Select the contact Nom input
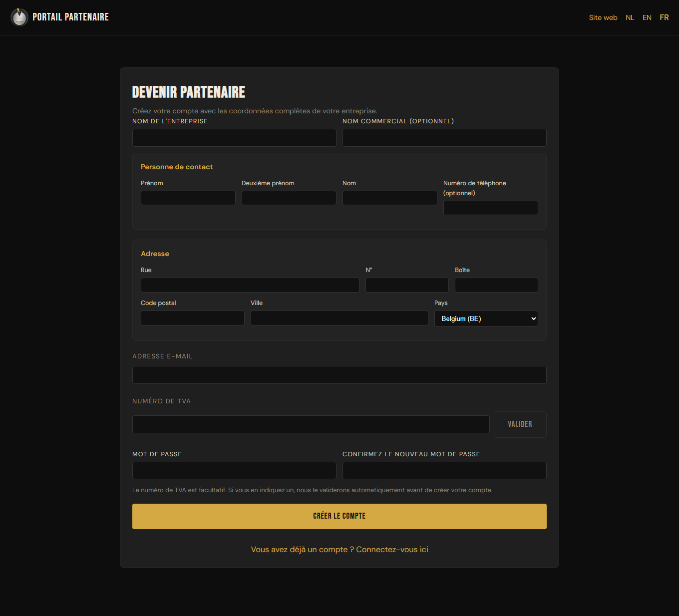Image resolution: width=679 pixels, height=616 pixels. pos(389,198)
